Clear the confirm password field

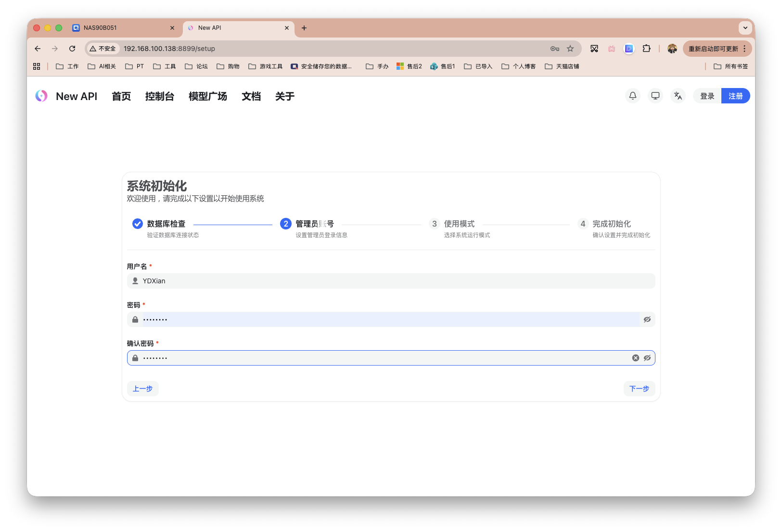635,357
